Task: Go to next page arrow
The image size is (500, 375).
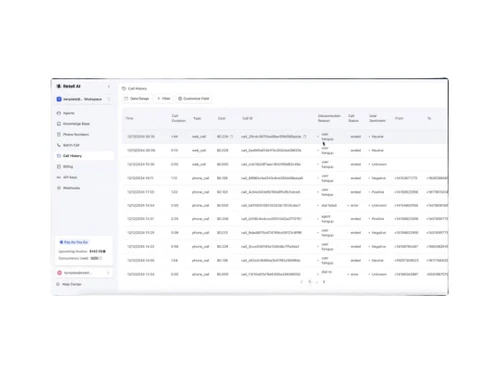Action: tap(324, 282)
